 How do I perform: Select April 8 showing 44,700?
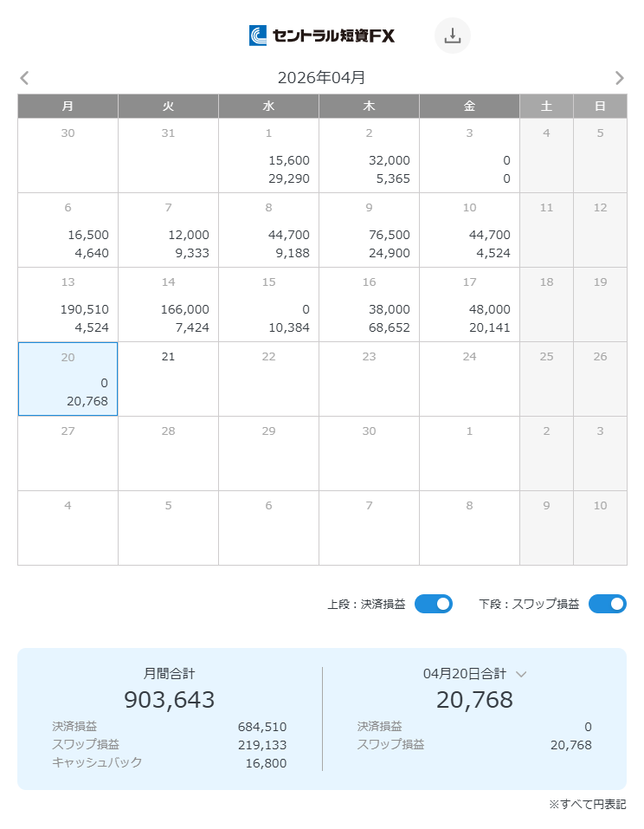[269, 230]
